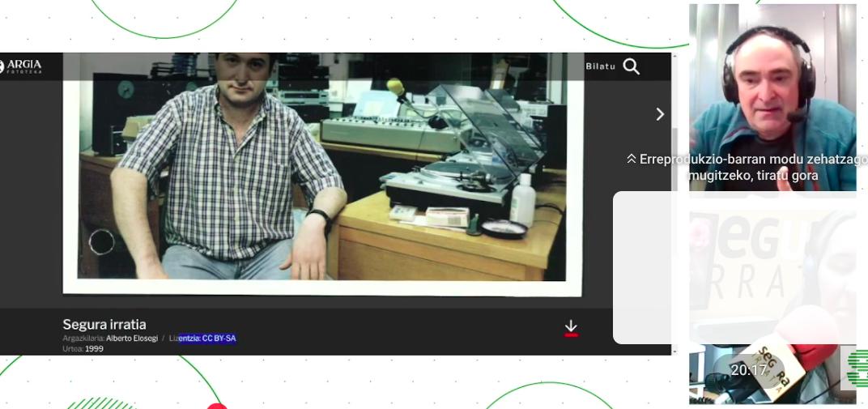Open search with the magnifier icon
Screen dimensions: 868x409
631,66
